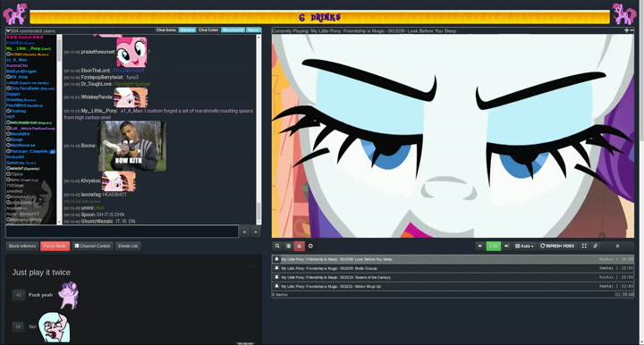Open the playlist search magnifier icon
644x345 pixels.
click(277, 246)
